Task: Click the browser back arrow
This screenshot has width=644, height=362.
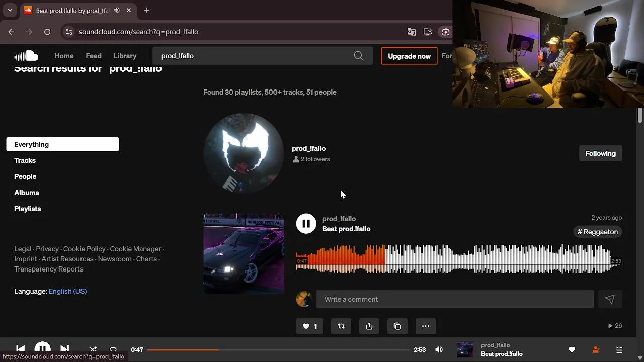Action: [x=11, y=32]
